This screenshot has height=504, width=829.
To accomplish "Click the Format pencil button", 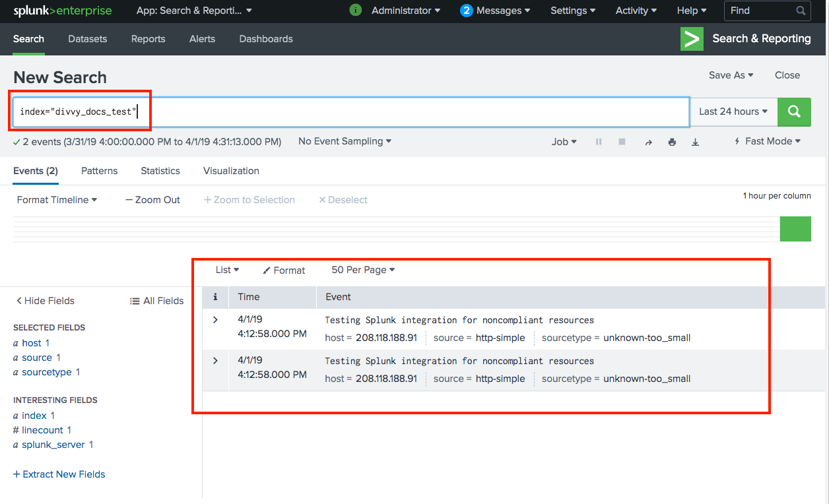I will point(284,270).
